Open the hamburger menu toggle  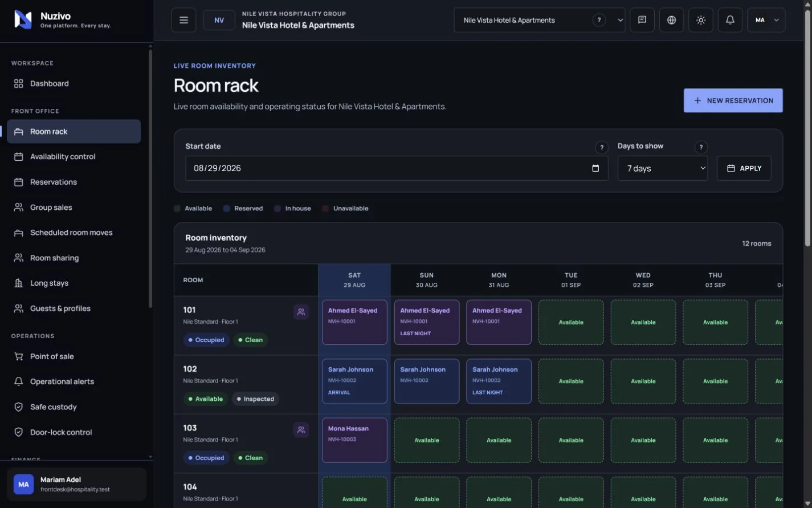tap(183, 20)
